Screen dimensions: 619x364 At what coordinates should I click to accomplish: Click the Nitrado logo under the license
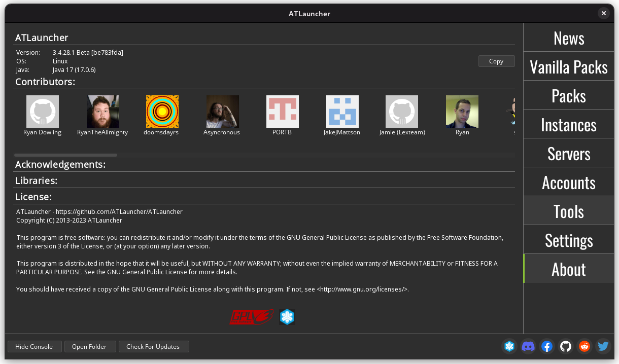[287, 317]
